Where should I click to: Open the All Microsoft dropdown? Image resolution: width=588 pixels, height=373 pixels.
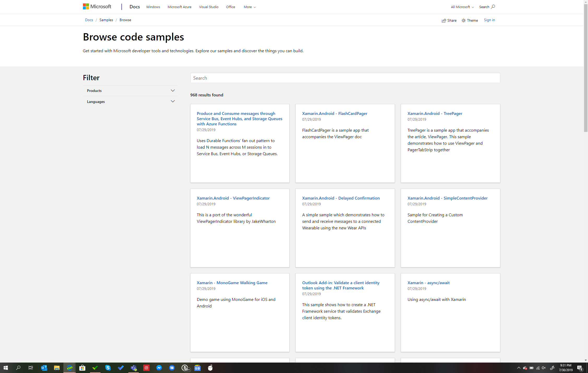[x=462, y=7]
